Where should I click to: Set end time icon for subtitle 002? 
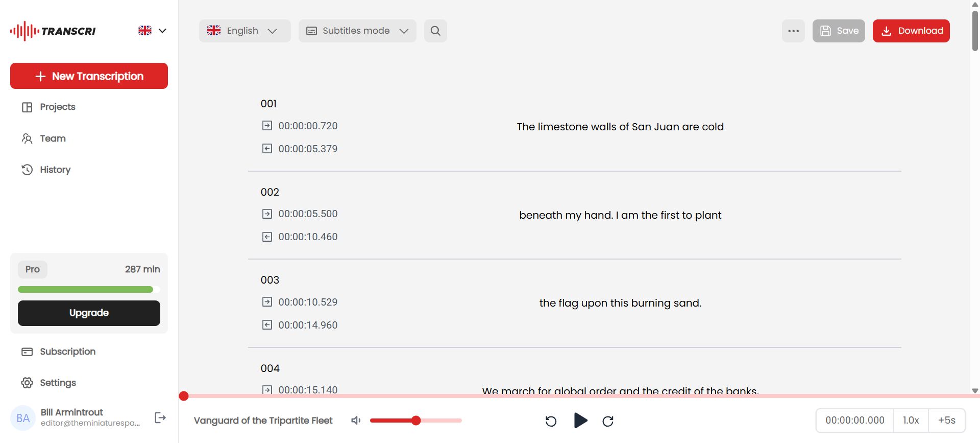coord(267,237)
